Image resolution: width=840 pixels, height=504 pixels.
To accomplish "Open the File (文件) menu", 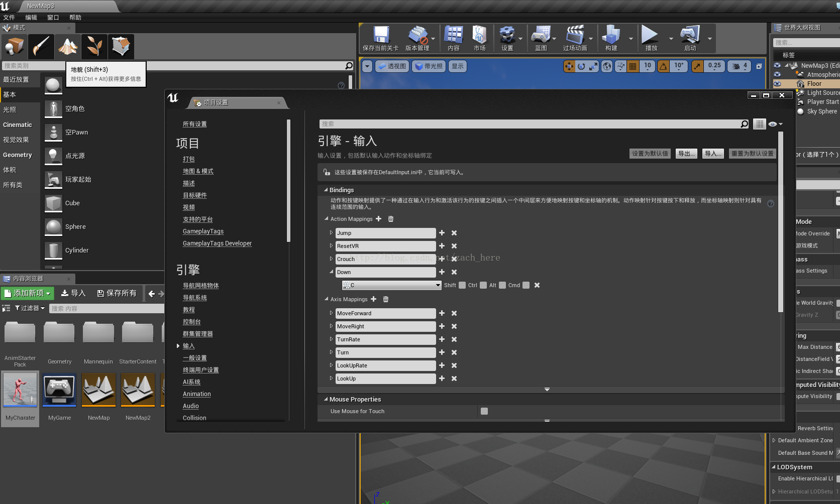I will click(x=9, y=18).
